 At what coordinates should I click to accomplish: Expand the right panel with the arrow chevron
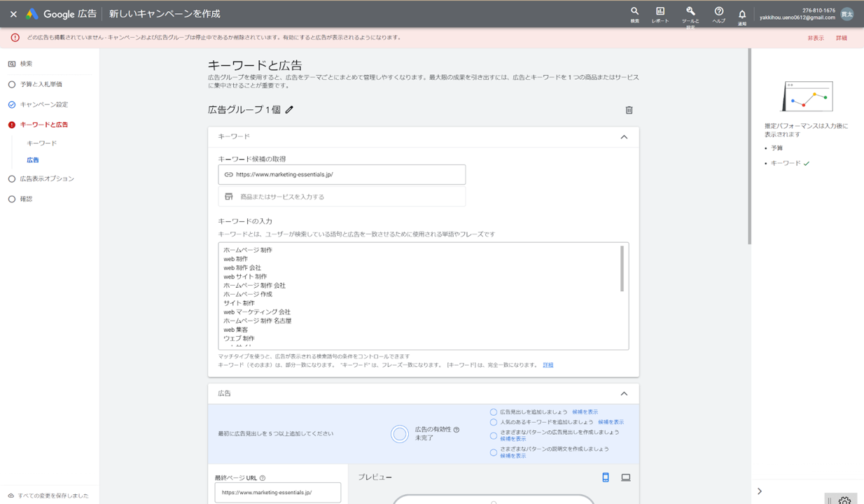pos(760,491)
